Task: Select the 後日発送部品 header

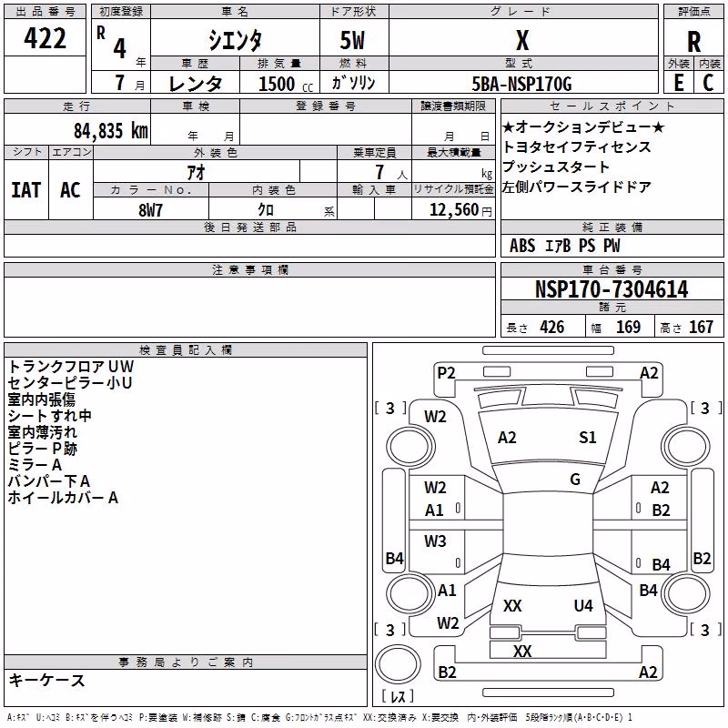Action: click(250, 227)
